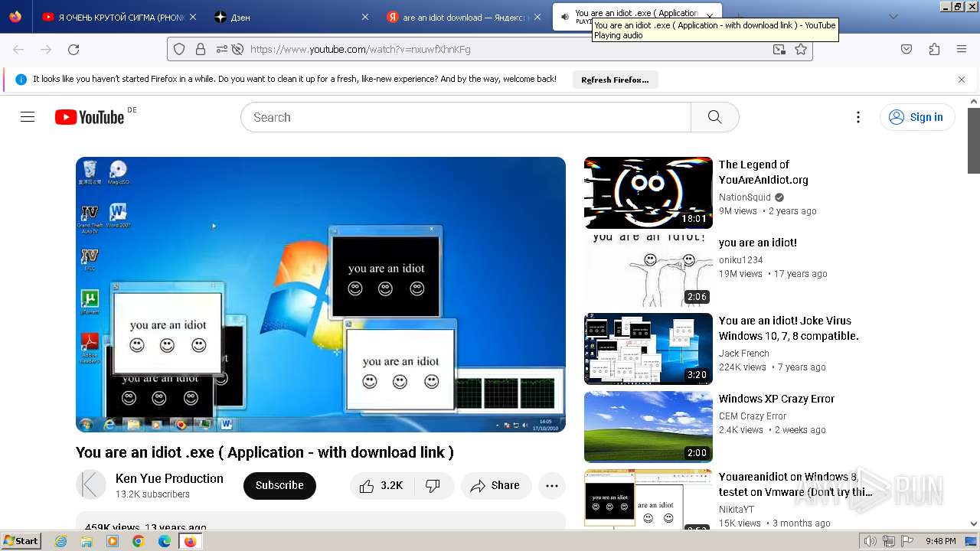This screenshot has width=980, height=551.
Task: Open Youareanidiot on Windows 8 thumbnail
Action: (x=648, y=499)
